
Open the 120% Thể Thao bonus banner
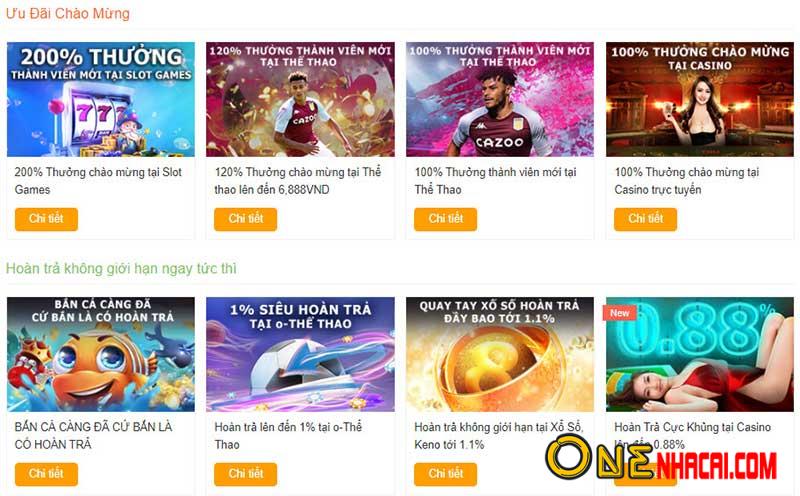click(x=300, y=99)
